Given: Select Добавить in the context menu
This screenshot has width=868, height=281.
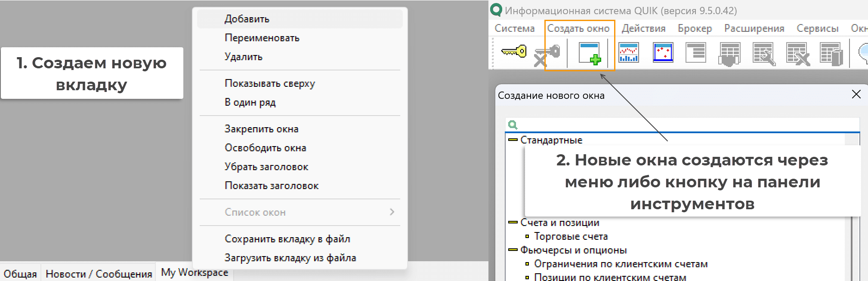Looking at the screenshot, I should click(x=247, y=19).
